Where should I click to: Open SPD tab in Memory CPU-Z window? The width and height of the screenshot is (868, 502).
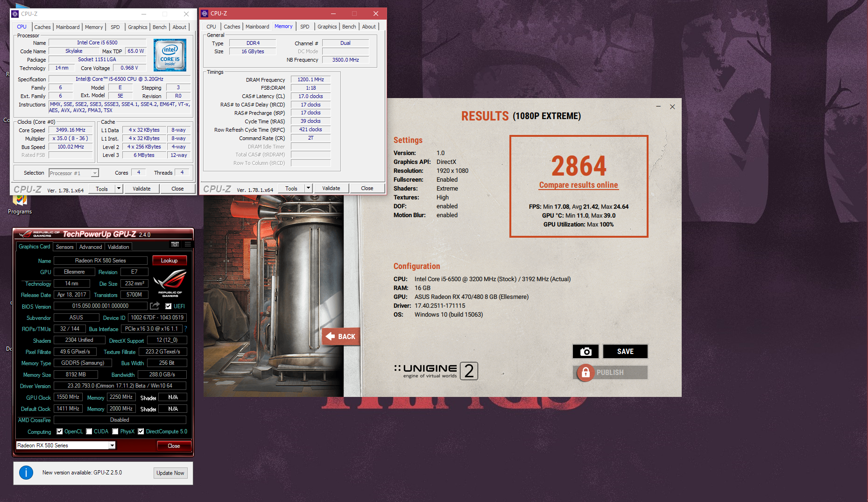point(305,27)
